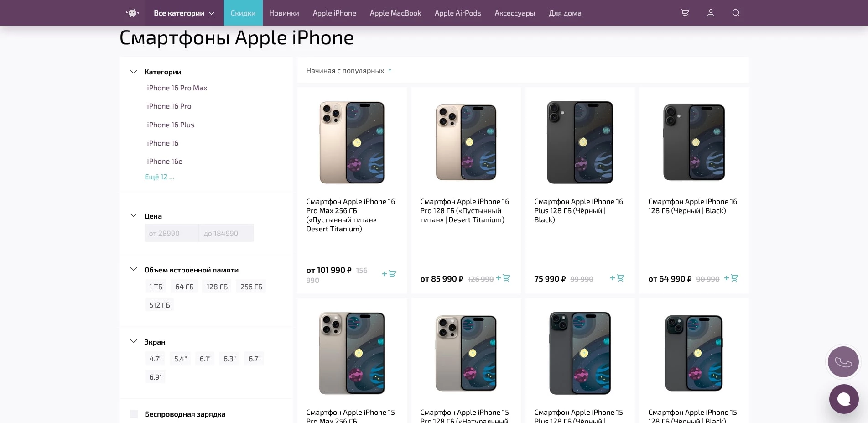Go to the Скидки tab
Screen dimensions: 868x423
(243, 13)
